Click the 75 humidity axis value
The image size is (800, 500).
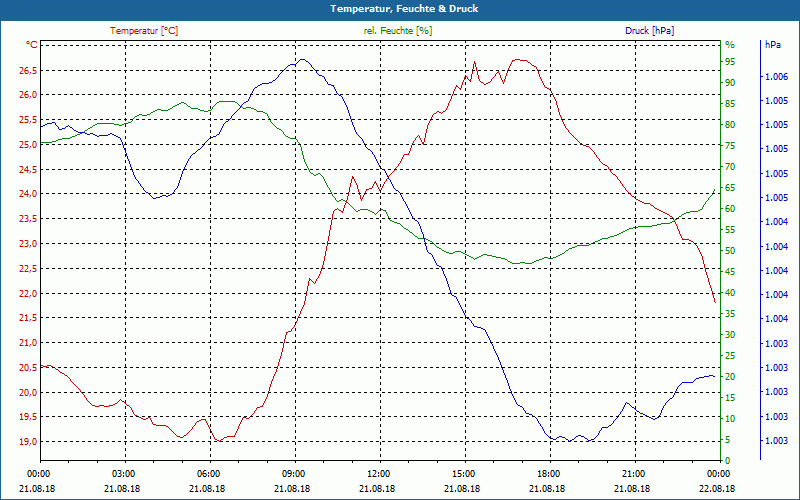point(730,146)
